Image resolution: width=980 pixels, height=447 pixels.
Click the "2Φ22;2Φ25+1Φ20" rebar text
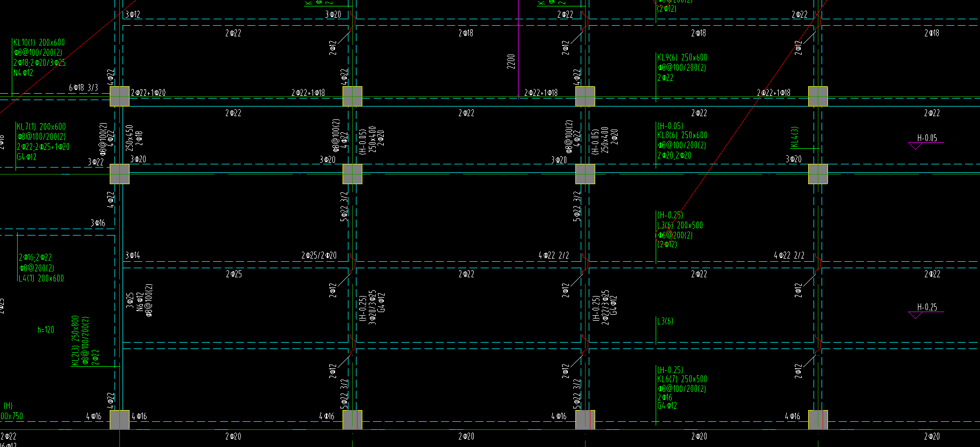point(43,147)
